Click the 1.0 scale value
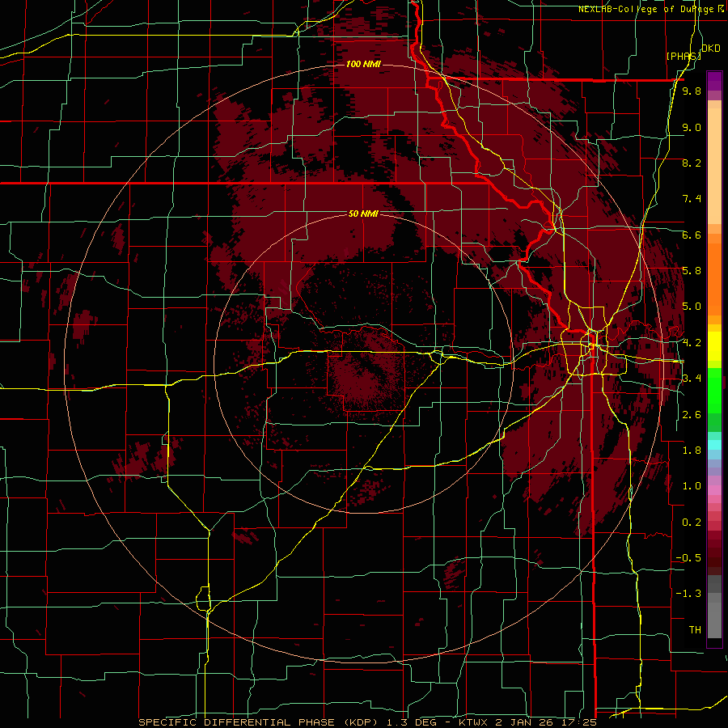This screenshot has height=728, width=728. tap(692, 486)
